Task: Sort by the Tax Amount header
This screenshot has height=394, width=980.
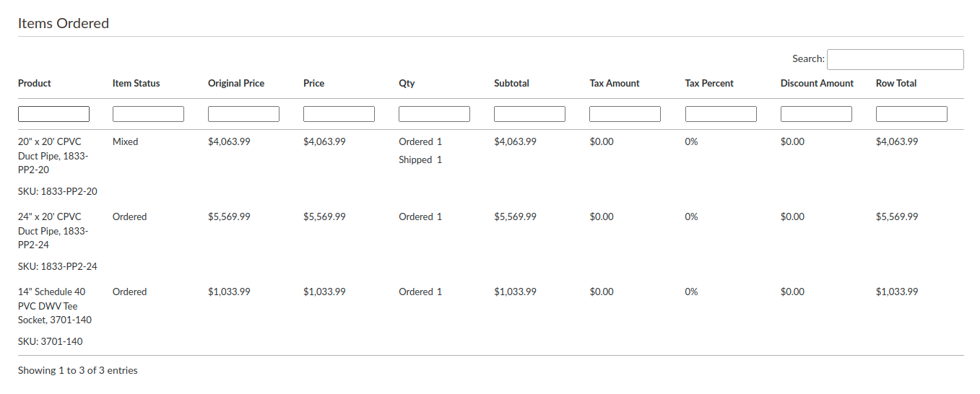Action: tap(615, 84)
